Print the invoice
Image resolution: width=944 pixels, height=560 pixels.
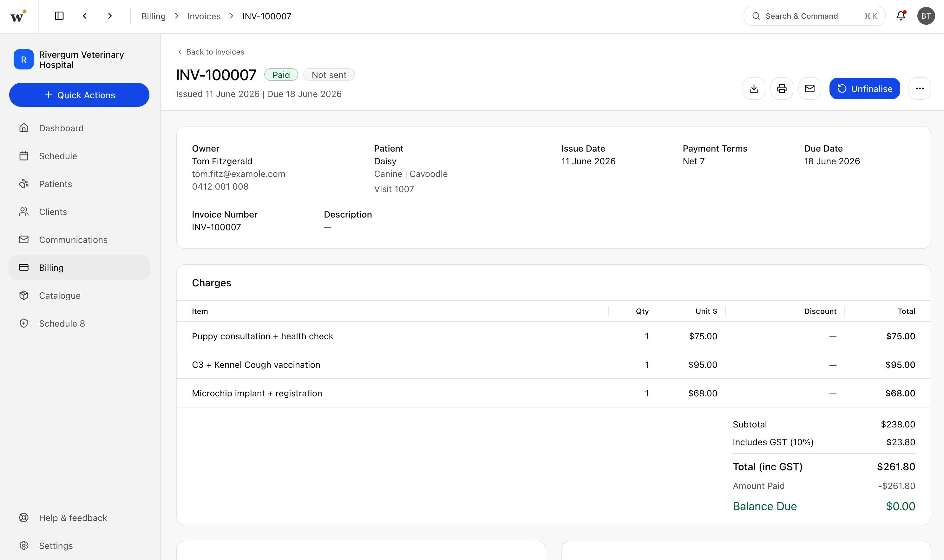(x=782, y=89)
